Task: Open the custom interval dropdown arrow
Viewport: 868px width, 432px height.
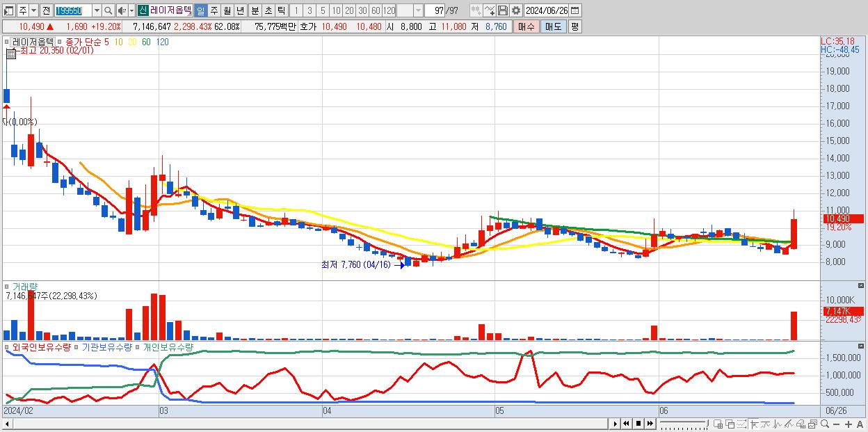Action: (418, 10)
